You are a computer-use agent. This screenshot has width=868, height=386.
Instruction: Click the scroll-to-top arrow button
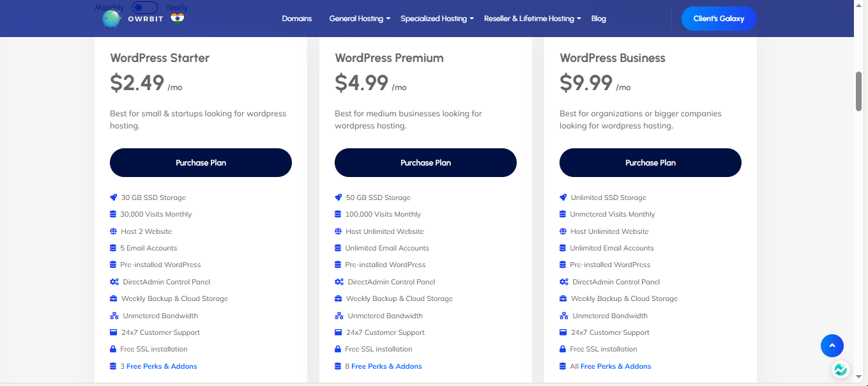832,346
